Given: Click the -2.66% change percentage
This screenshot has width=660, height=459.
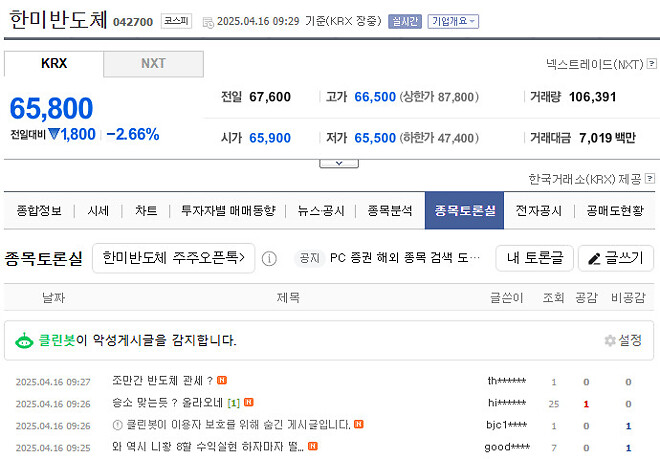Looking at the screenshot, I should (133, 134).
